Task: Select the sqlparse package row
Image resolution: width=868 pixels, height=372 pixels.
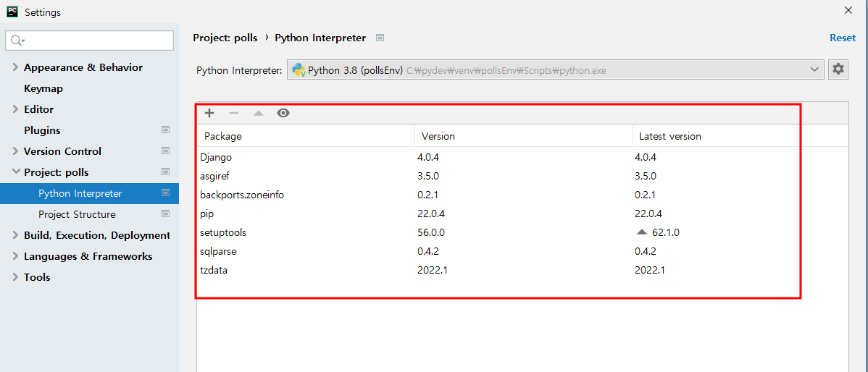Action: pyautogui.click(x=522, y=252)
